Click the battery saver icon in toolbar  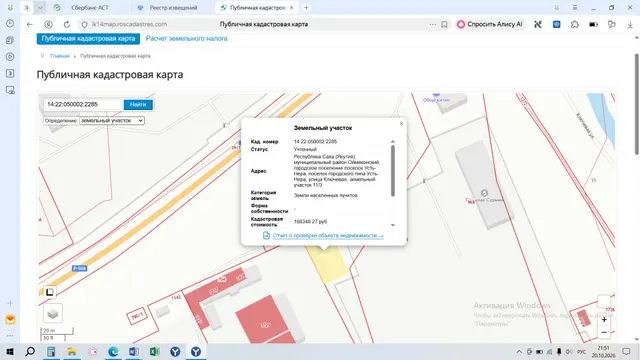coord(593,24)
